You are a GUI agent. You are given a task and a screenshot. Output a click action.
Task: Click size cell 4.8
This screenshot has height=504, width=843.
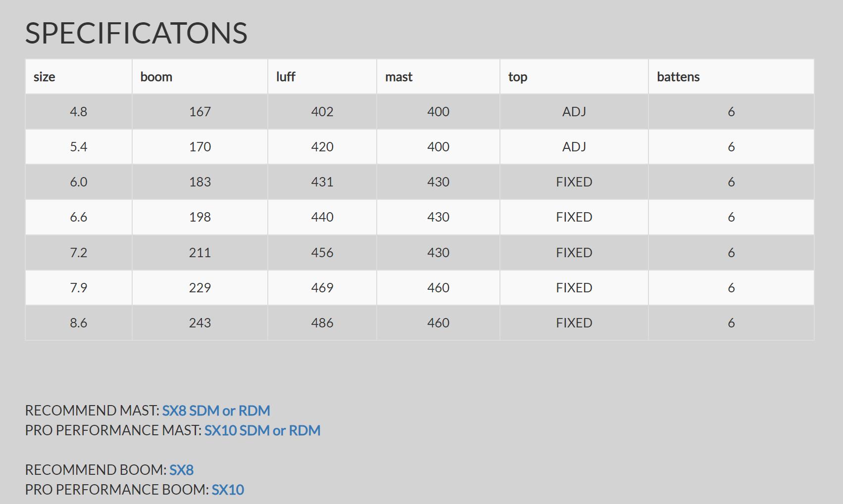[x=79, y=112]
